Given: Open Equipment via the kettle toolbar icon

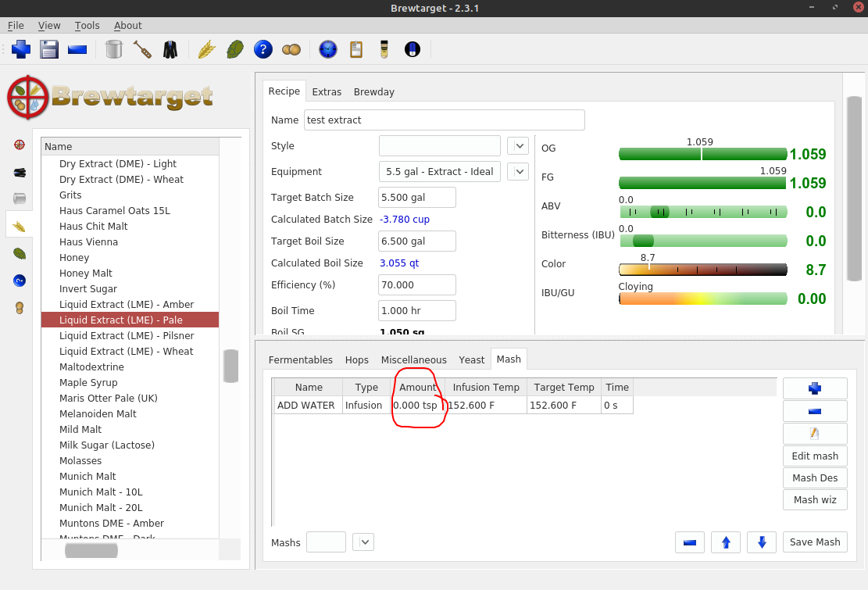Looking at the screenshot, I should point(114,49).
